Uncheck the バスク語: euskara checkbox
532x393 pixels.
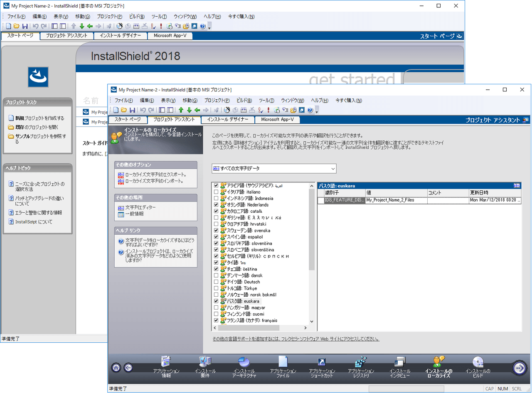click(216, 301)
